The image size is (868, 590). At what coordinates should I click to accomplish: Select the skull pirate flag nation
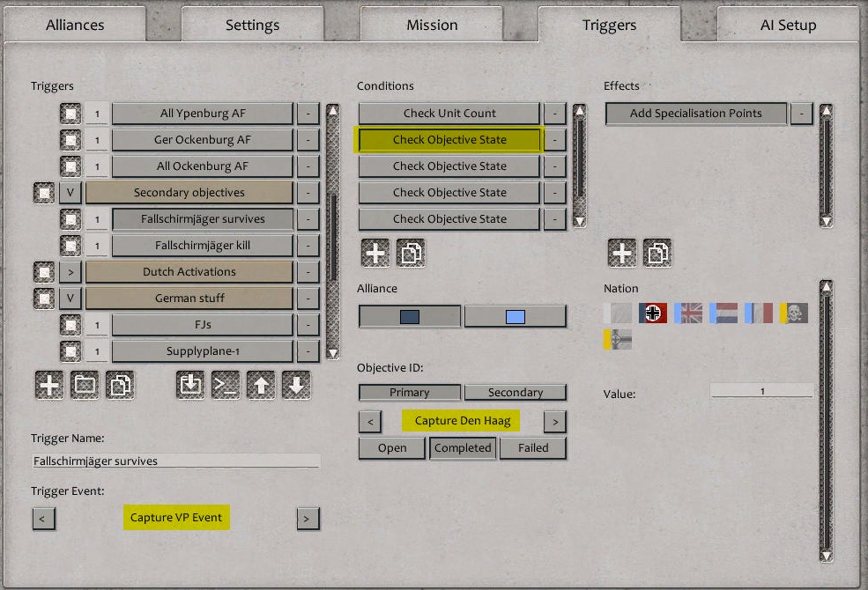[x=794, y=313]
